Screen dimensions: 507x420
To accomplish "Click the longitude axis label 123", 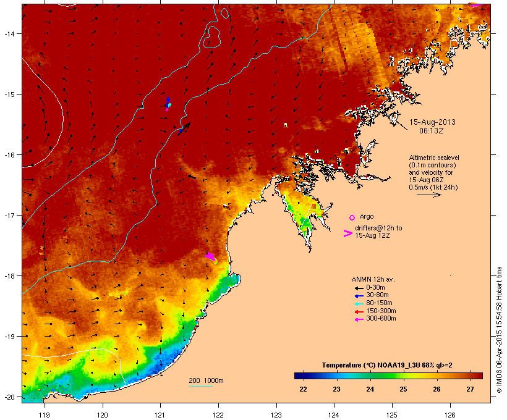I will coord(276,415).
